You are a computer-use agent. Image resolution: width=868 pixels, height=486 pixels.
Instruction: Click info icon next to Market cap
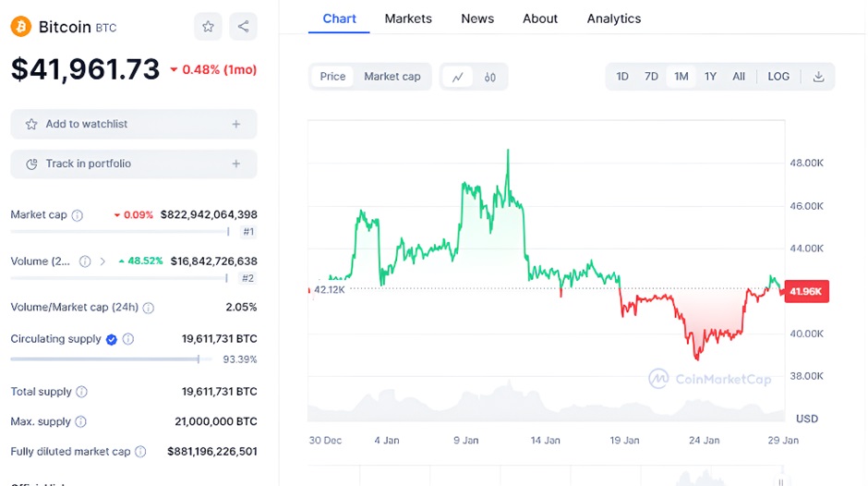pyautogui.click(x=78, y=215)
